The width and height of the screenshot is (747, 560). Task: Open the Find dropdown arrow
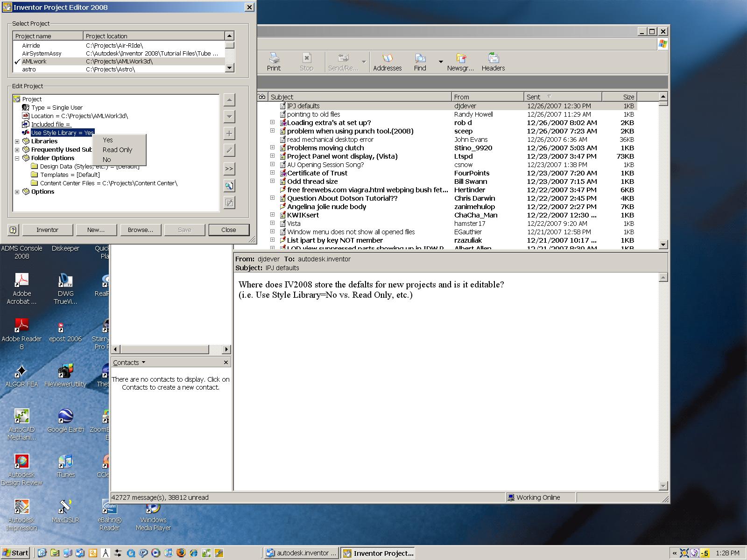point(441,62)
